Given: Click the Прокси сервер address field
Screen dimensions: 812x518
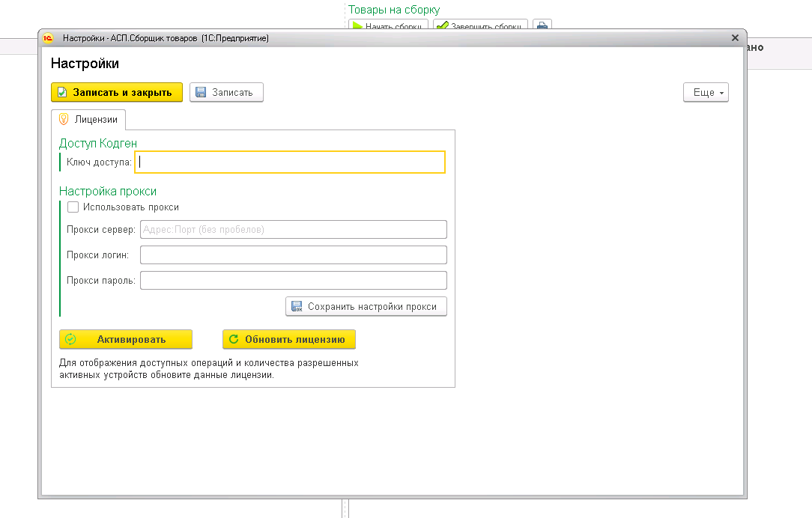Looking at the screenshot, I should (294, 229).
